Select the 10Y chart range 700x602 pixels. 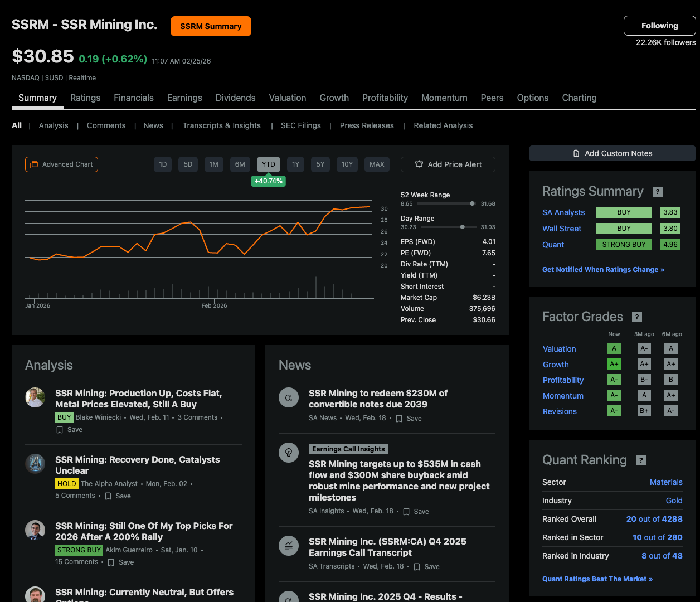(347, 164)
